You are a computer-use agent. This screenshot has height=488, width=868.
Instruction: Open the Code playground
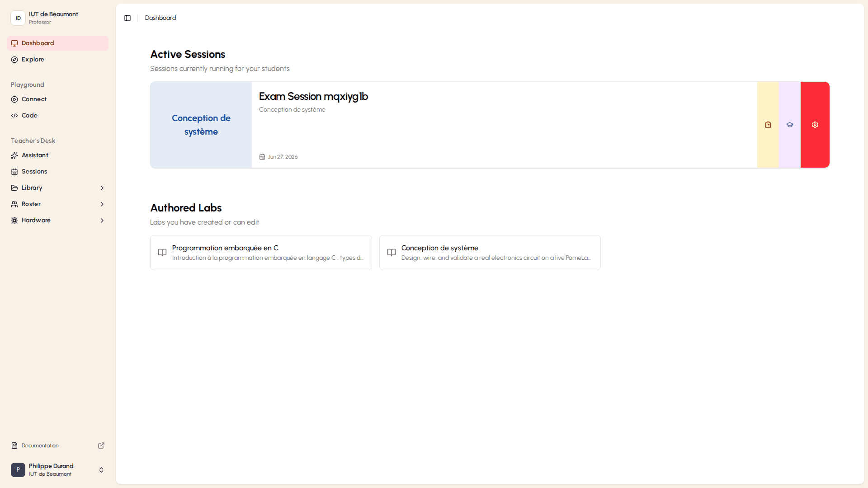point(58,116)
